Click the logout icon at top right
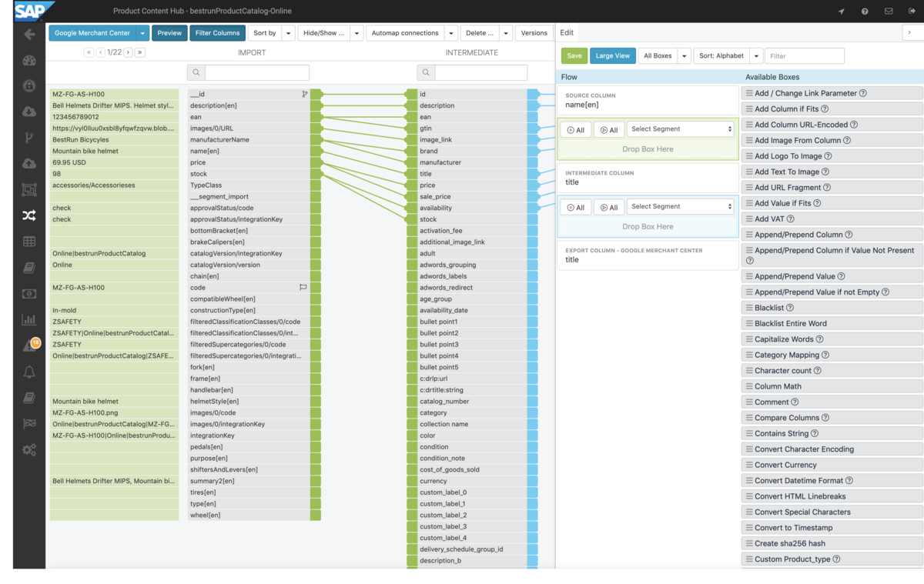The height and width of the screenshot is (584, 924). tap(912, 11)
